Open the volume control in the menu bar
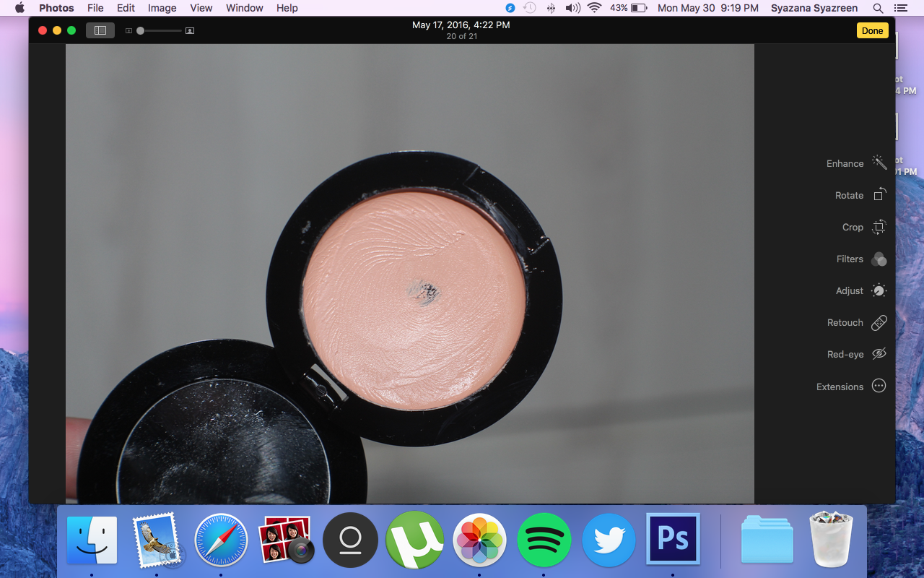The image size is (924, 578). click(x=572, y=8)
